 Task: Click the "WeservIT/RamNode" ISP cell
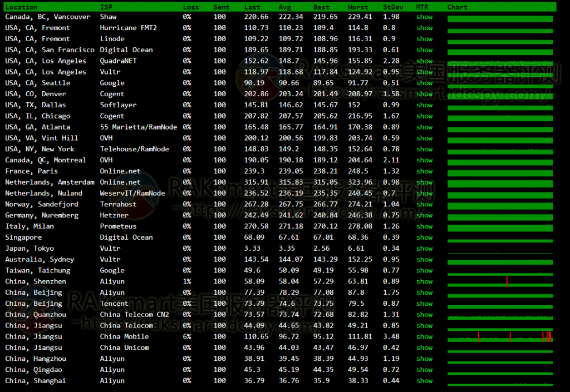(132, 193)
